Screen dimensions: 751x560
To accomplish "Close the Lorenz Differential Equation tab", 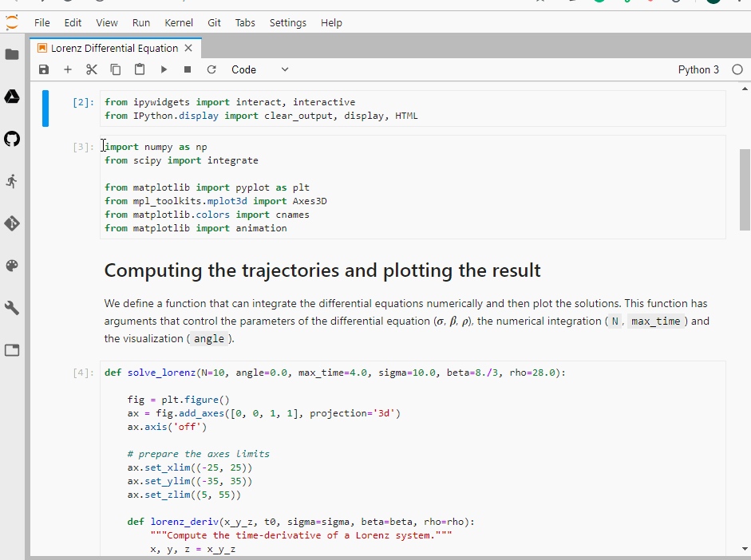I will (x=188, y=48).
